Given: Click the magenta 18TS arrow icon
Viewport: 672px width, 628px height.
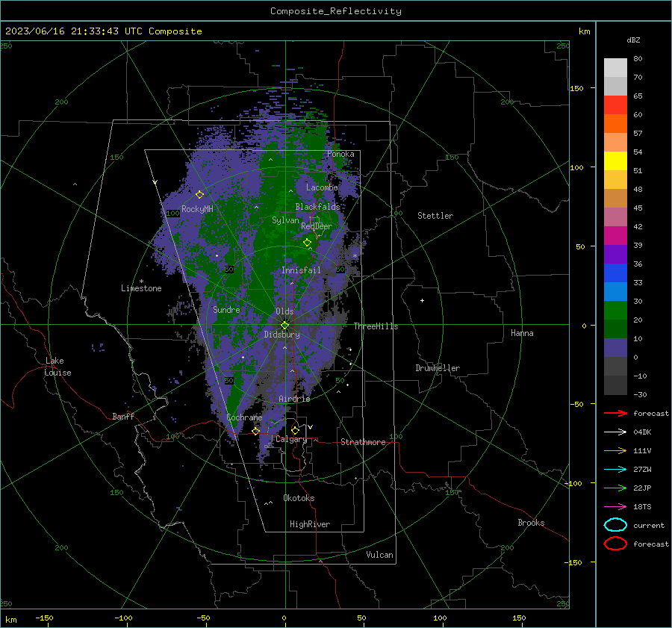Looking at the screenshot, I should point(615,507).
